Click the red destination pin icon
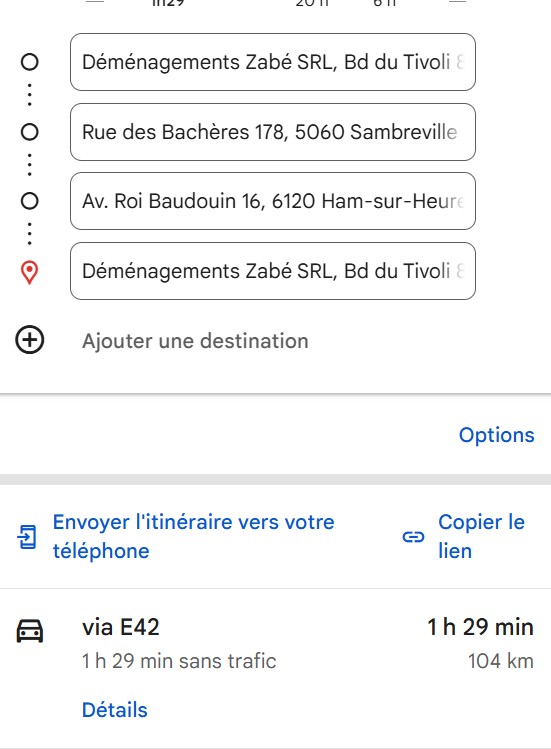 (30, 273)
